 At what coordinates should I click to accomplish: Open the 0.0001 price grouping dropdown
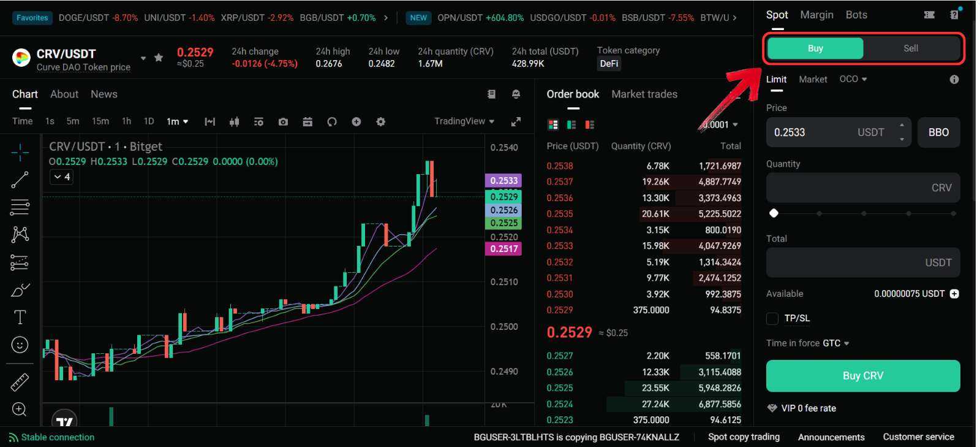point(720,124)
